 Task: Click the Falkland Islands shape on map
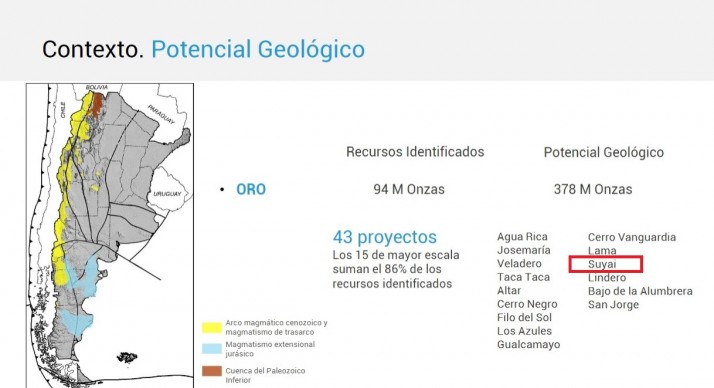(127, 357)
